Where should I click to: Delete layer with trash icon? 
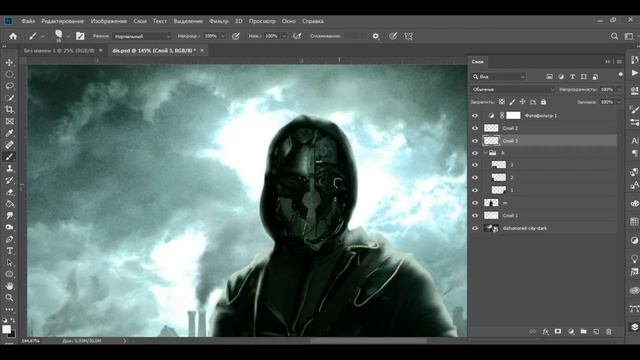pos(609,332)
